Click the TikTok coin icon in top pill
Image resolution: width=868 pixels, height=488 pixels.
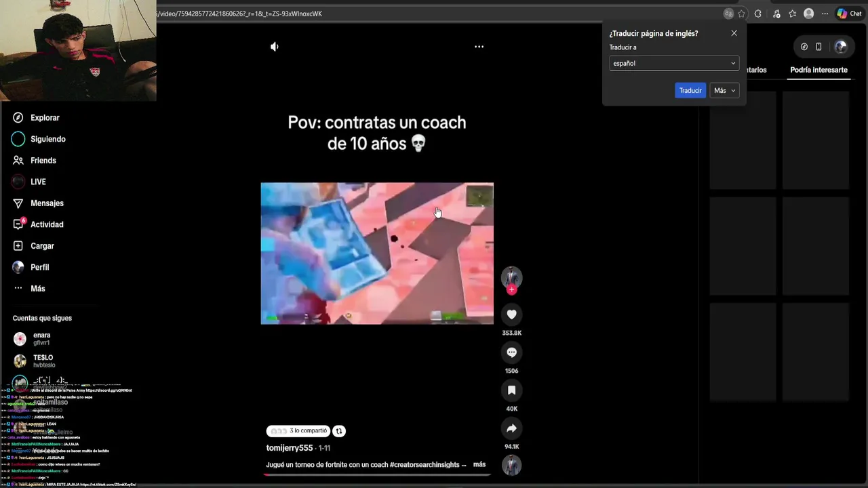(804, 47)
